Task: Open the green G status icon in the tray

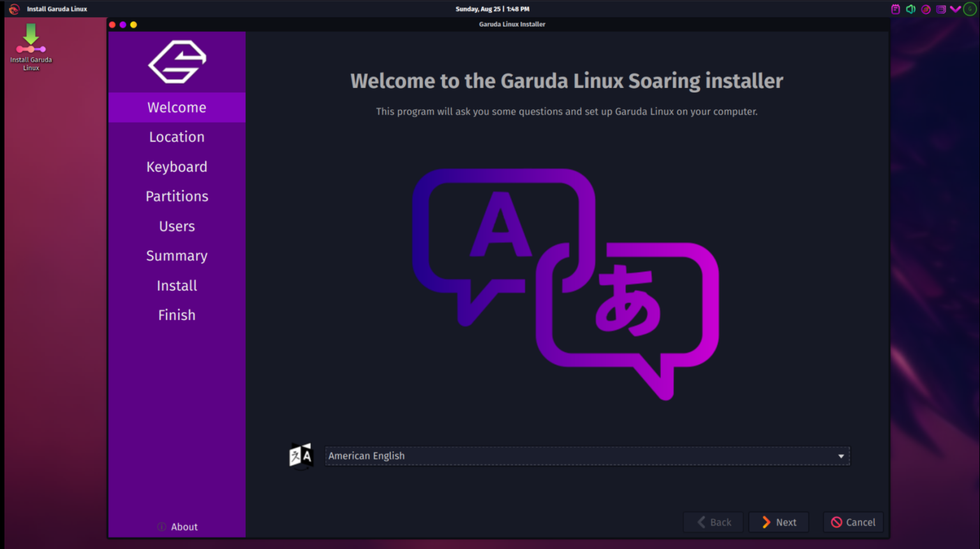Action: [x=970, y=9]
